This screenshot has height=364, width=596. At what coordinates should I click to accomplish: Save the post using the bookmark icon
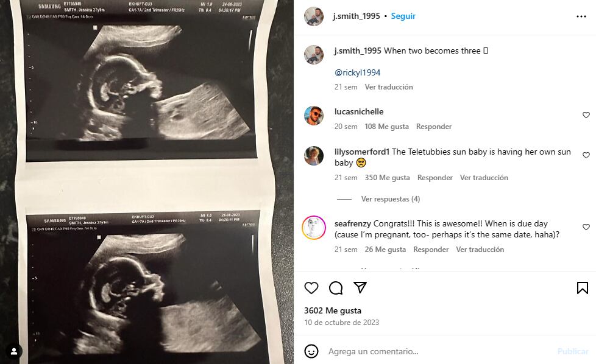[x=583, y=288]
